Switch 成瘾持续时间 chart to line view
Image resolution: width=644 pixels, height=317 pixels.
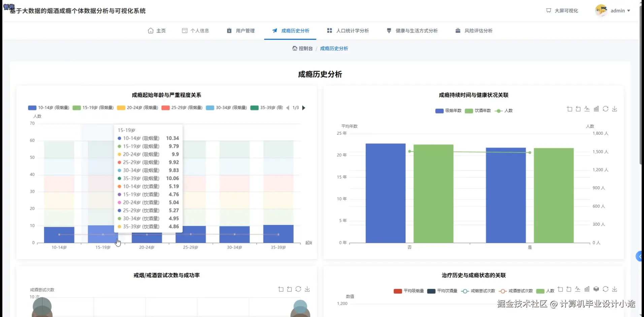[587, 109]
